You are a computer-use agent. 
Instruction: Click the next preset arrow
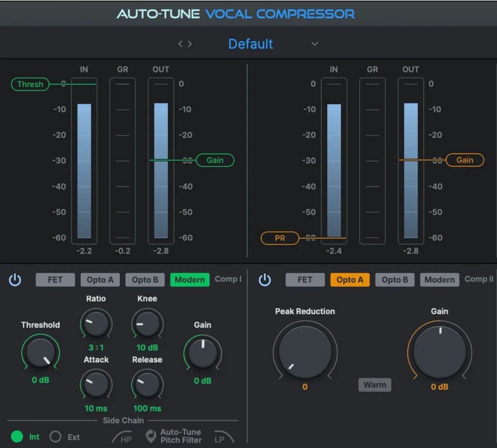point(190,43)
